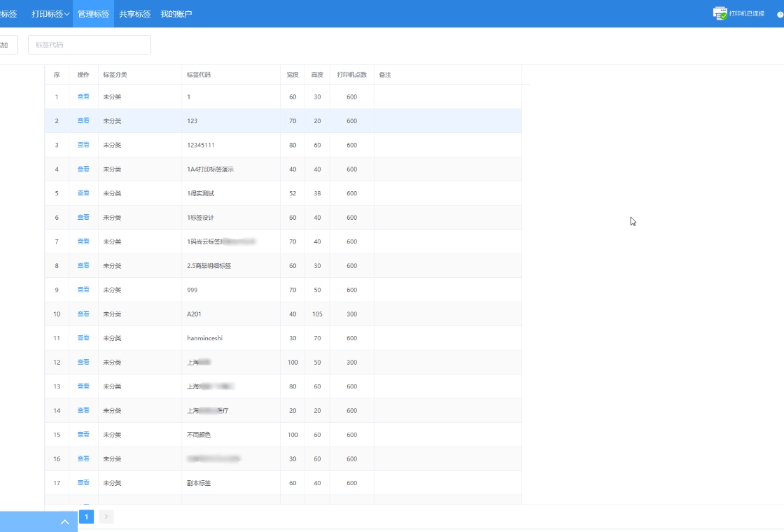Open the 我的账户 tab
The height and width of the screenshot is (532, 784).
176,14
